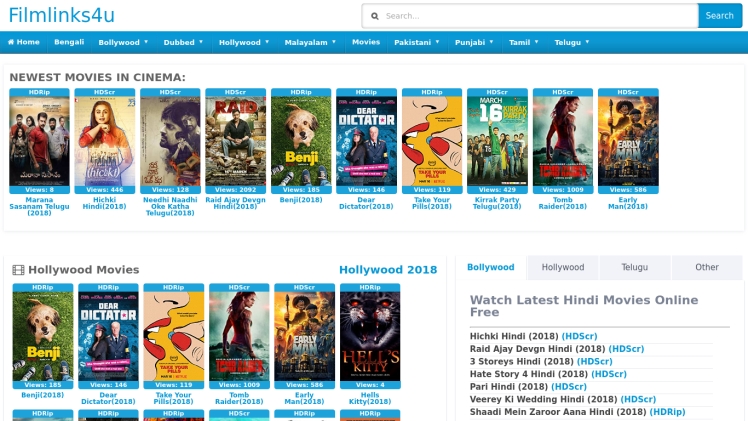Open Early Man poster in Newest Movies
748x421 pixels.
[628, 141]
